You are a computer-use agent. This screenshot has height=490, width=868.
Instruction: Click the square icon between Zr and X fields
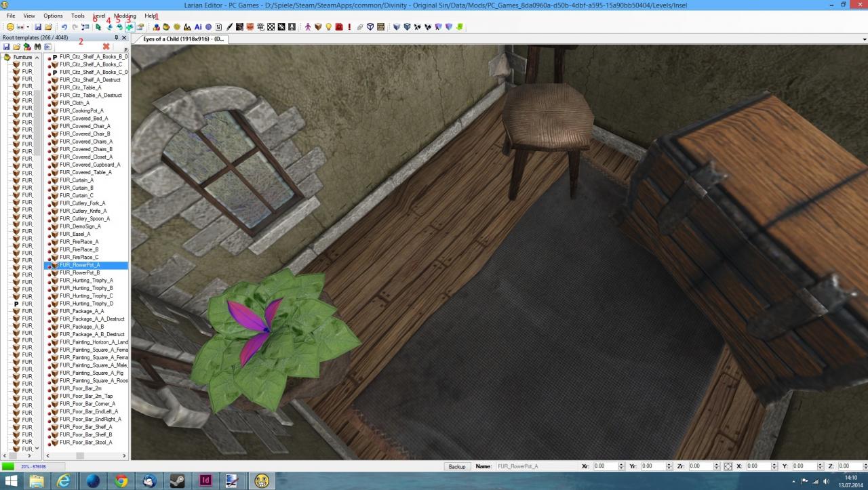click(x=728, y=466)
